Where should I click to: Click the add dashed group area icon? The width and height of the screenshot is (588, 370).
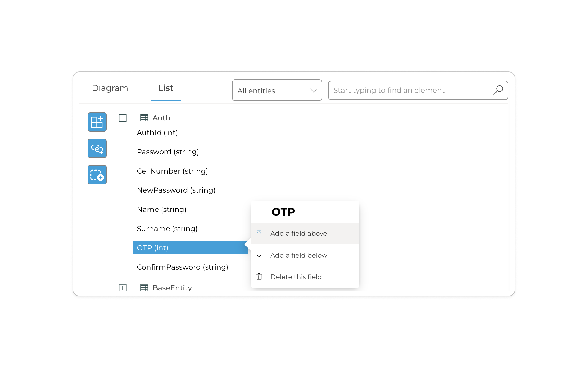point(97,175)
